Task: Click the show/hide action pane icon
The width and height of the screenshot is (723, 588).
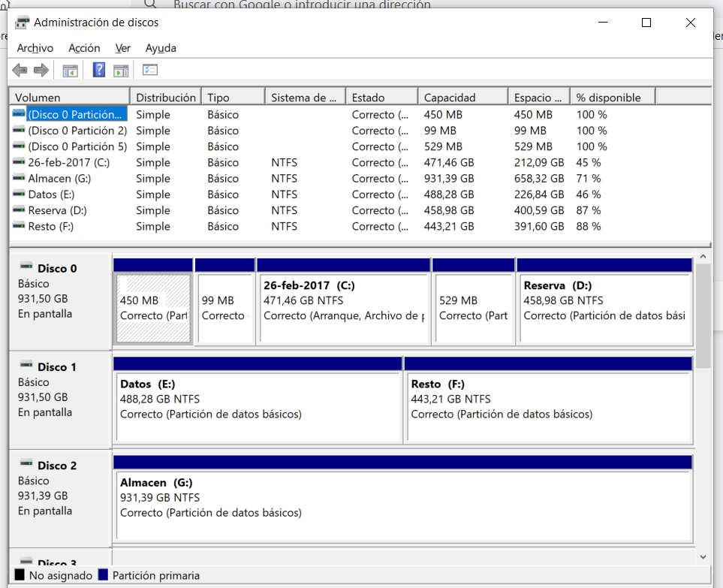Action: (x=121, y=71)
